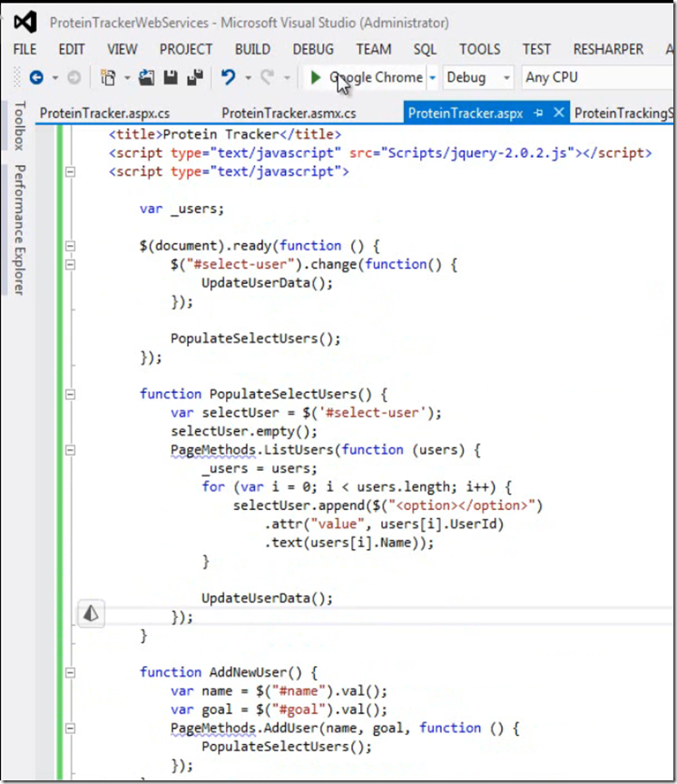Screen dimensions: 677x784
Task: Collapse the $(document).ready function block
Action: tap(71, 246)
